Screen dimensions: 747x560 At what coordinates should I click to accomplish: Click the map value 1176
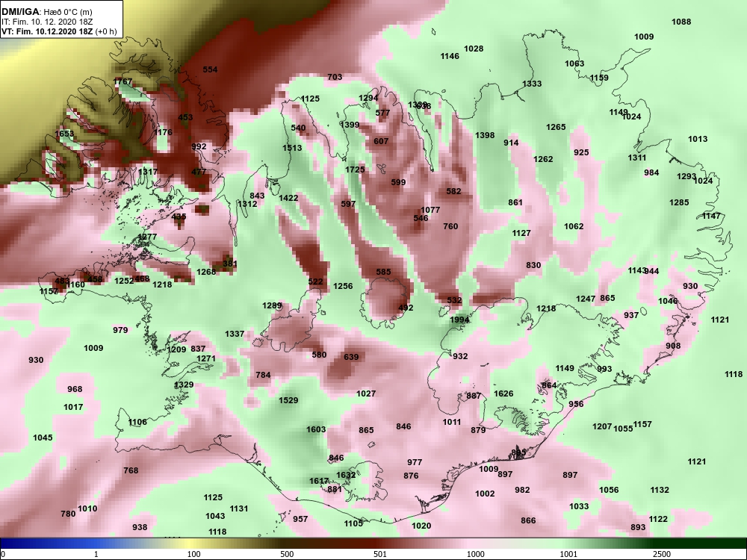click(163, 132)
